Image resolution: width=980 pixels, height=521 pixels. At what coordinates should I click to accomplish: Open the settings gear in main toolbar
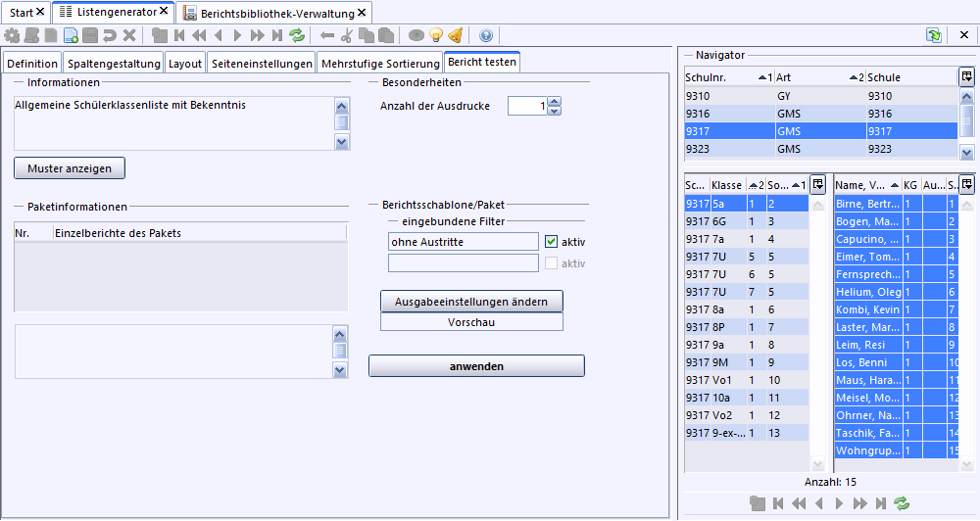pos(11,35)
